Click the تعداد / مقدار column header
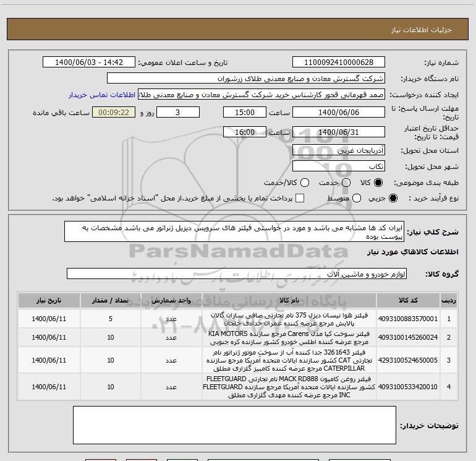This screenshot has height=461, width=476. coord(111,300)
